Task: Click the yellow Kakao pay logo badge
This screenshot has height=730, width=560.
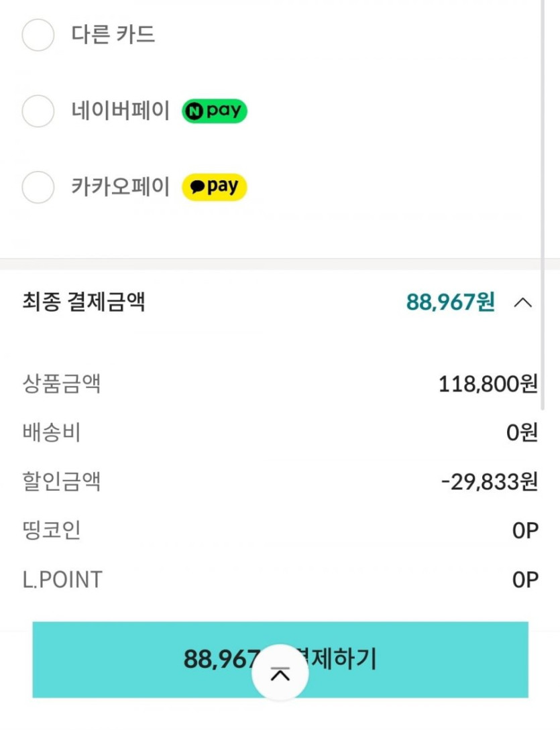Action: [x=215, y=187]
